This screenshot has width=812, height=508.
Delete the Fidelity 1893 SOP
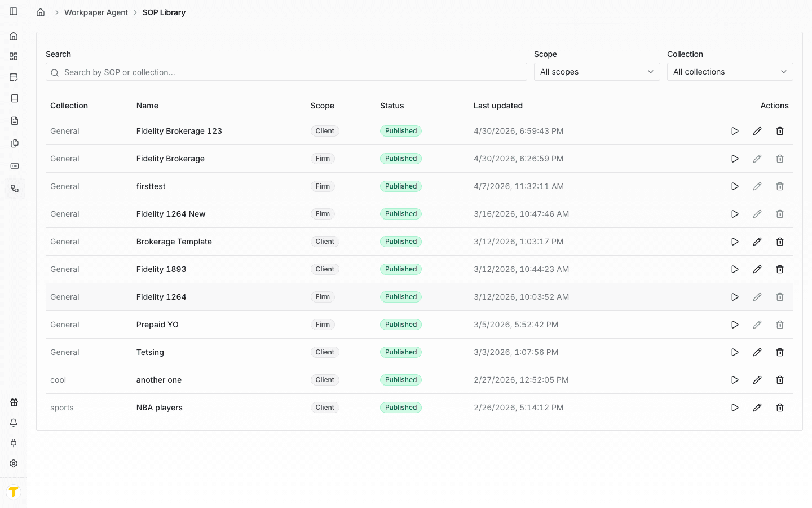(780, 269)
